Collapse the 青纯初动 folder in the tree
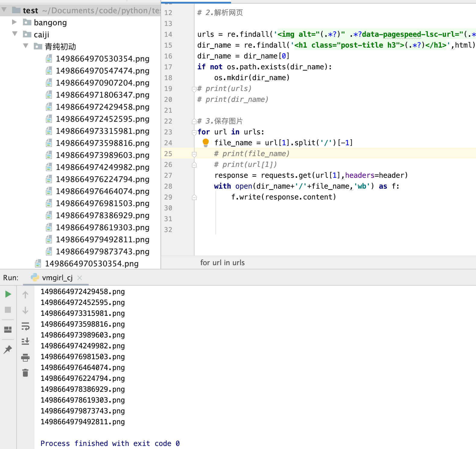The width and height of the screenshot is (476, 449). coord(26,46)
